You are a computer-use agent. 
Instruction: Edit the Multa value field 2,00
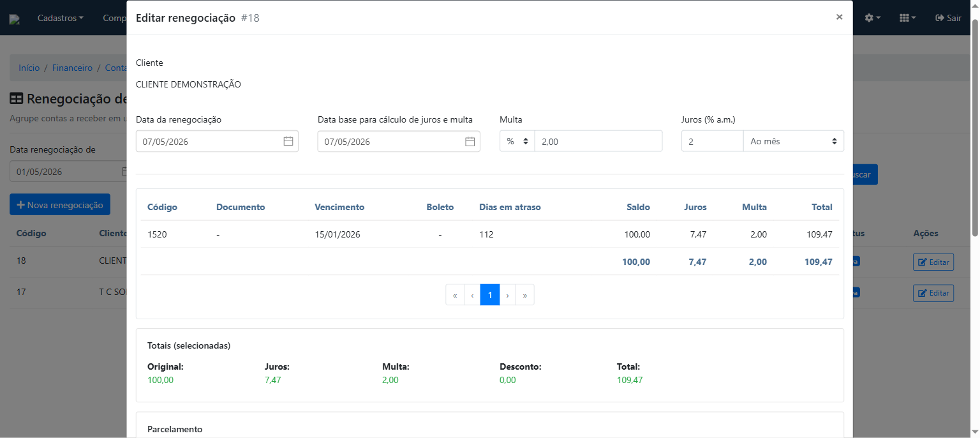click(x=598, y=141)
